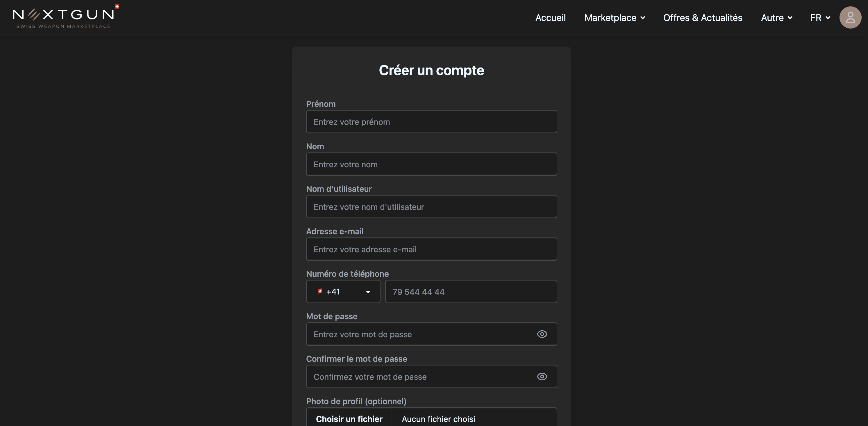Expand the Autre menu
This screenshot has height=426, width=868.
tap(776, 17)
